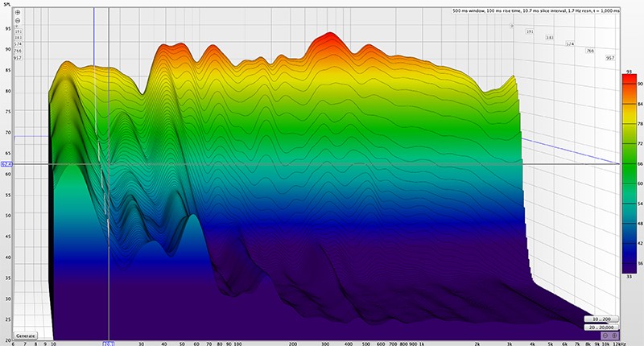
Task: Apply the 20 .. 20,000 frequency range button
Action: pyautogui.click(x=601, y=328)
